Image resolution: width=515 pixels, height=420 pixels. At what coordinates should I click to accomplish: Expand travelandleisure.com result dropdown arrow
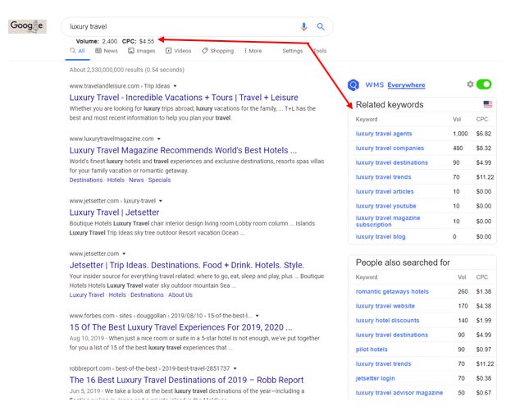pyautogui.click(x=175, y=86)
